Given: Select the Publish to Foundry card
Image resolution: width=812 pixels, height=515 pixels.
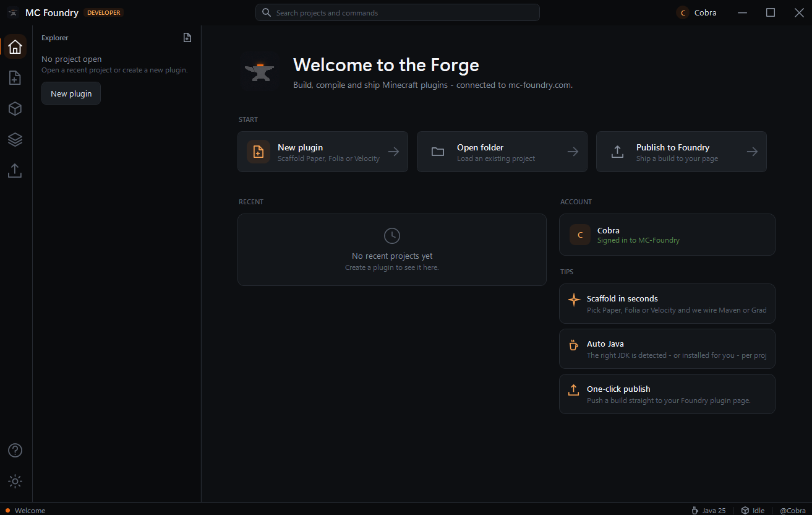Looking at the screenshot, I should click(682, 152).
